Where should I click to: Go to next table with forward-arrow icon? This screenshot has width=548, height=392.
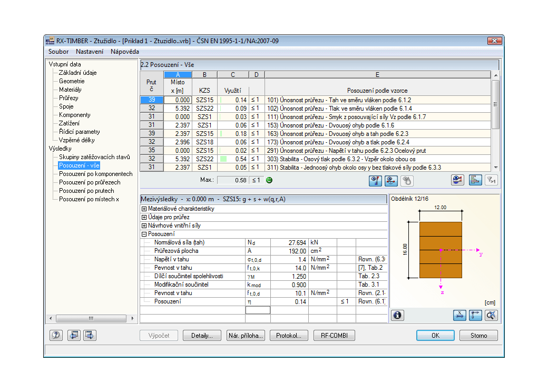(x=90, y=336)
